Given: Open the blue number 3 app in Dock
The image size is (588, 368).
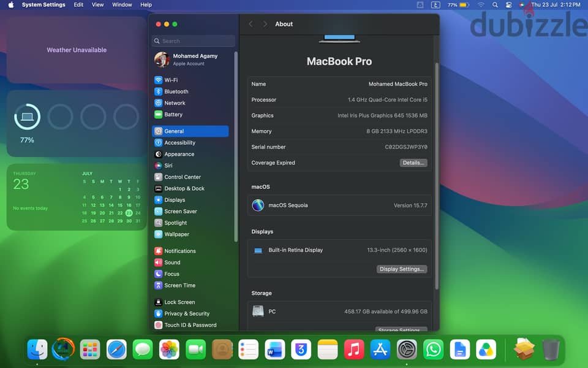Looking at the screenshot, I should (x=301, y=349).
